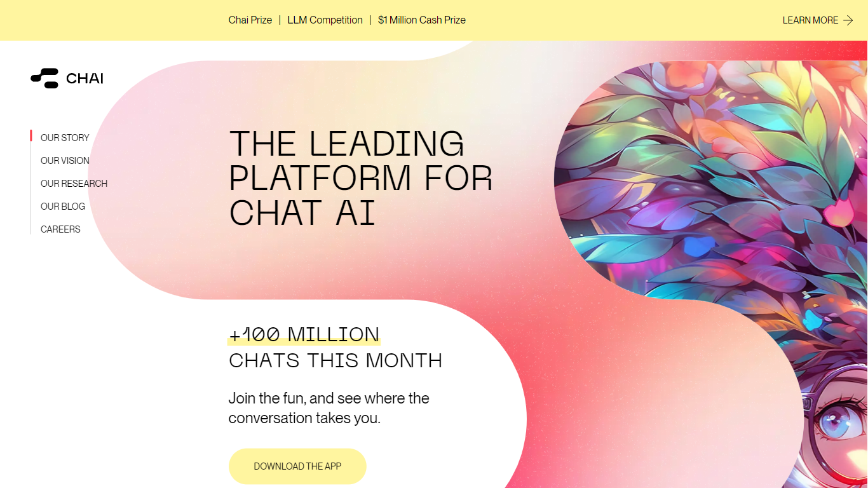Image resolution: width=868 pixels, height=488 pixels.
Task: Click the $1 Million Cash Prize text
Action: [422, 20]
